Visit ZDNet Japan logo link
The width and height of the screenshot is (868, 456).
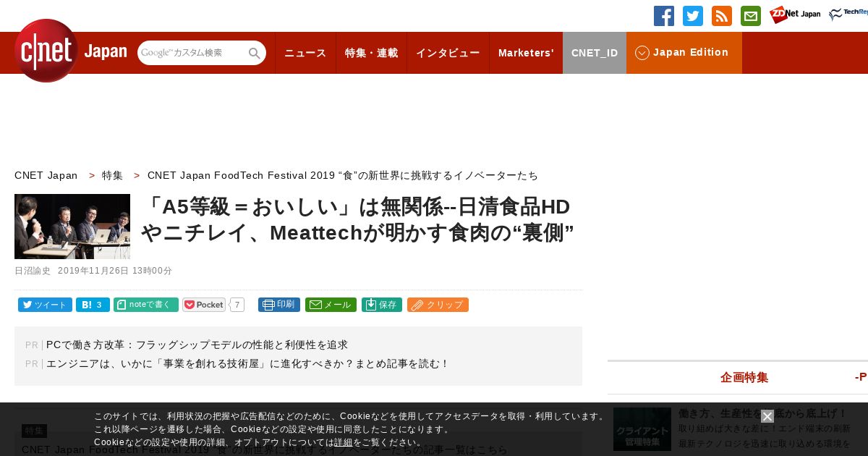(795, 15)
